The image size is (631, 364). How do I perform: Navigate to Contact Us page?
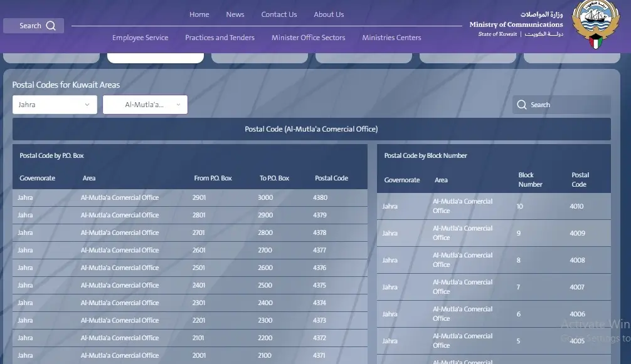click(279, 14)
